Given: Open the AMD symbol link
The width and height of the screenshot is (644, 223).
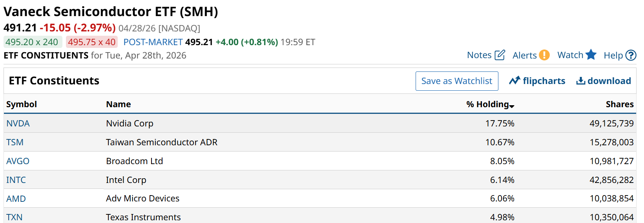Looking at the screenshot, I should click(16, 199).
